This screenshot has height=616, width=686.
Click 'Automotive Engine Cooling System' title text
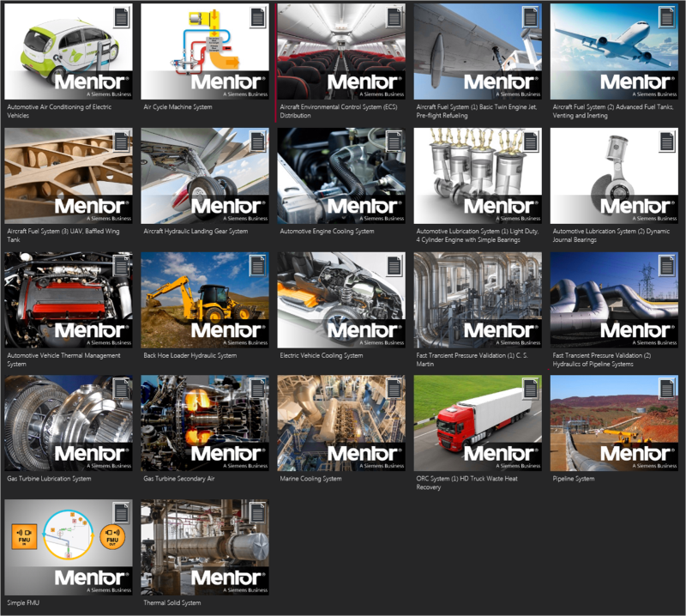[327, 231]
